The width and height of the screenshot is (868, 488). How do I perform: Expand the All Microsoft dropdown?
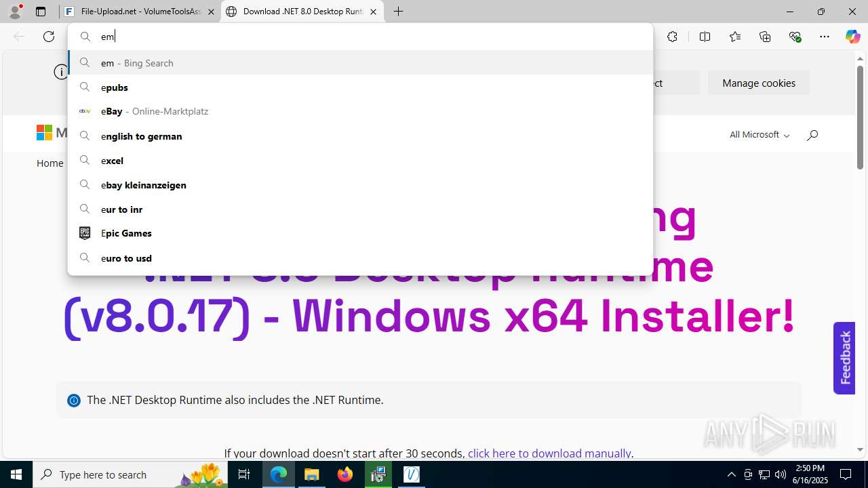tap(759, 134)
